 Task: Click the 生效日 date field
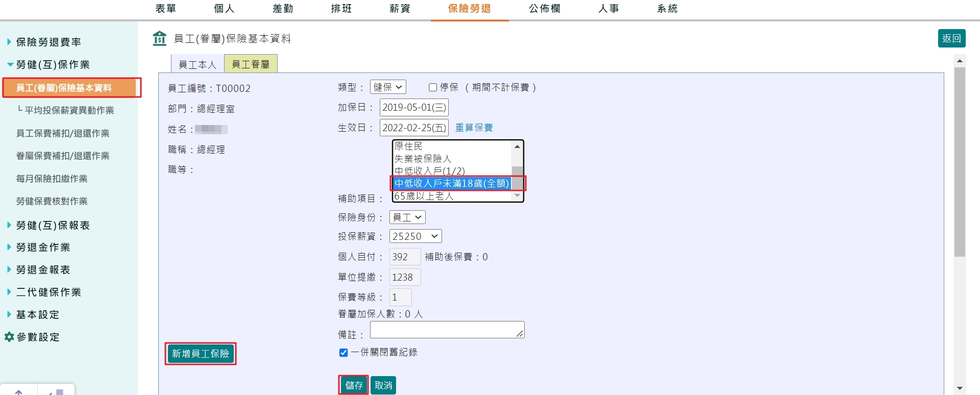click(414, 128)
